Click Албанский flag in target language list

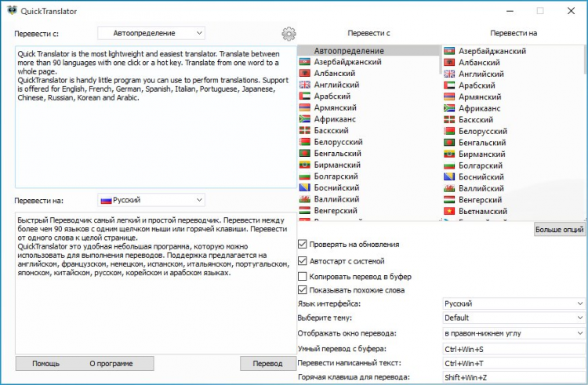coord(449,63)
